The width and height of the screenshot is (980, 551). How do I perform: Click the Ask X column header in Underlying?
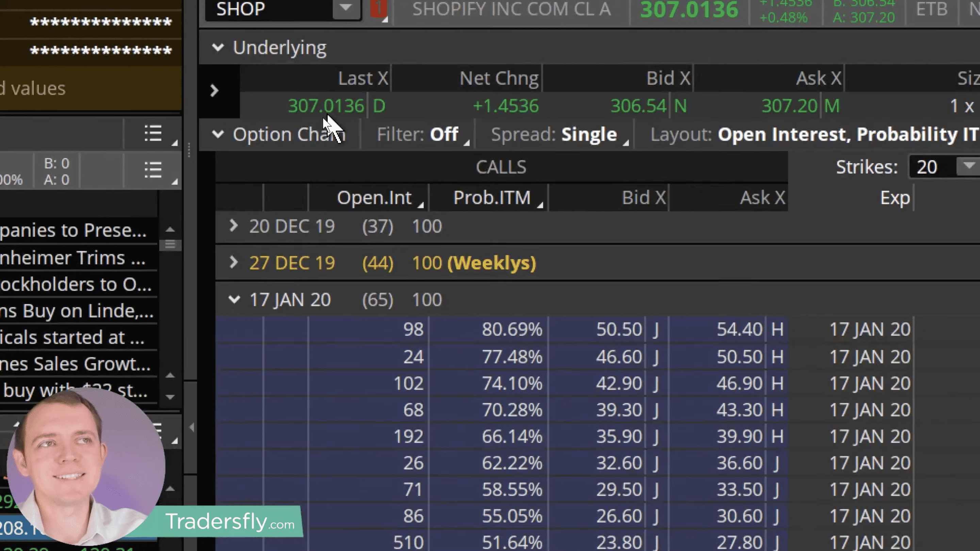(819, 78)
